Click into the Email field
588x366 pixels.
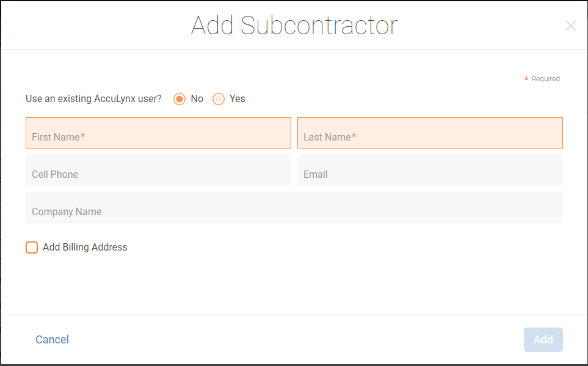point(430,170)
